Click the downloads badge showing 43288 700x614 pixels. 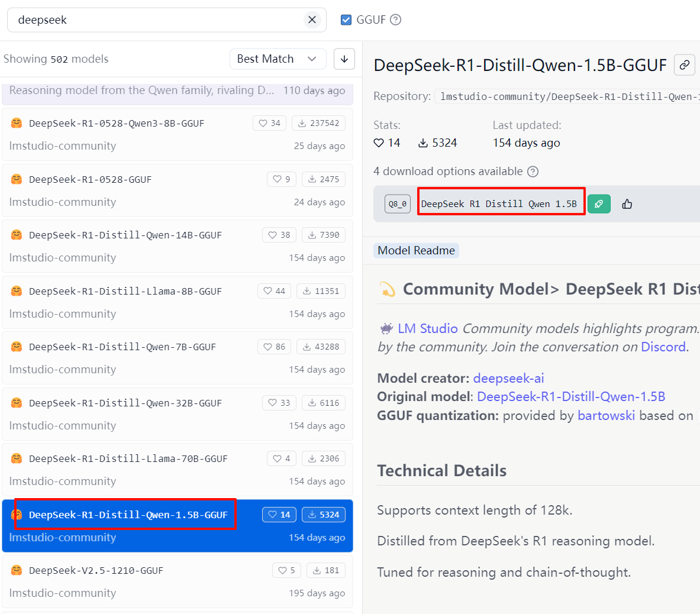[x=321, y=347]
